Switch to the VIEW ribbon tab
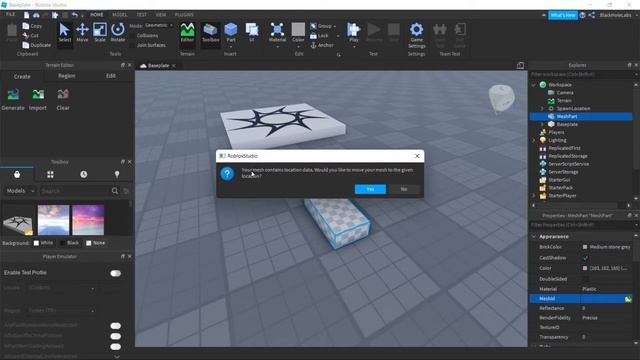640x360 pixels. click(x=160, y=15)
